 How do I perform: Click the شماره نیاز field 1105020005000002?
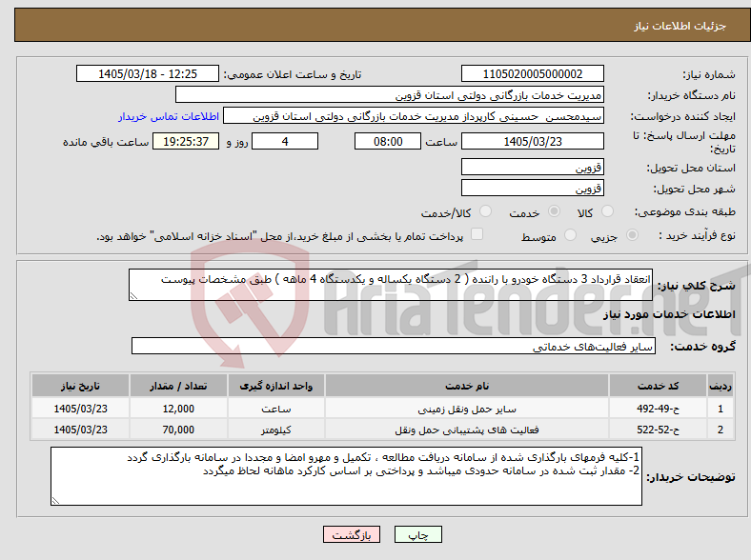(x=532, y=73)
